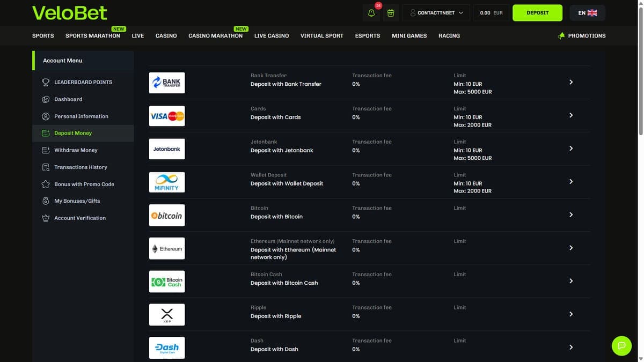
Task: Click Deposit with Ripple text
Action: coord(276,316)
